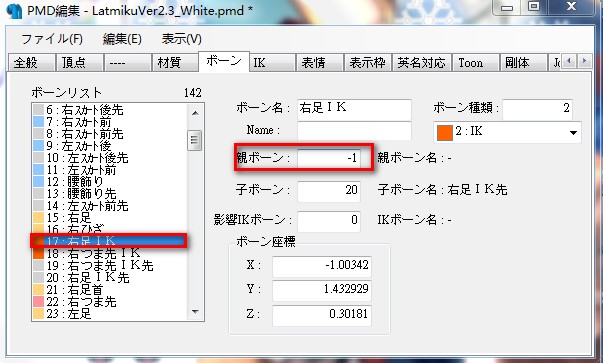Select bone 9 : 左スカート後 in list
The width and height of the screenshot is (603, 363).
[110, 146]
